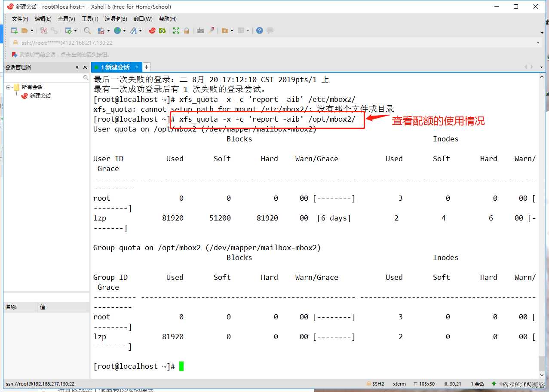Image resolution: width=549 pixels, height=392 pixels.
Task: Click the search magnifier in session manager
Action: [86, 77]
